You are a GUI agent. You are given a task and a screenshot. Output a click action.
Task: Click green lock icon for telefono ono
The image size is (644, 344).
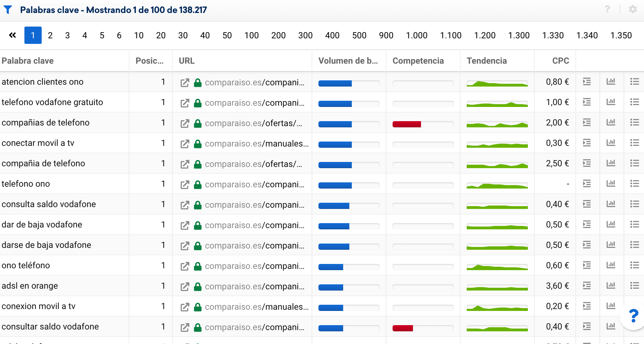(198, 185)
